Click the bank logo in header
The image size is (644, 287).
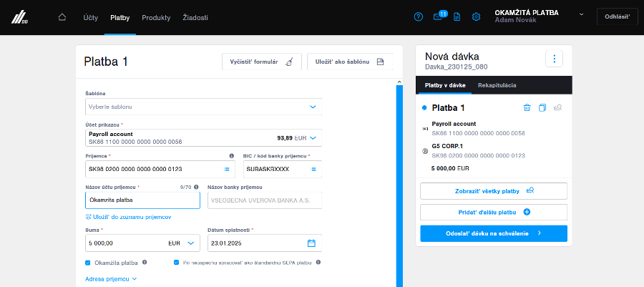(x=19, y=18)
